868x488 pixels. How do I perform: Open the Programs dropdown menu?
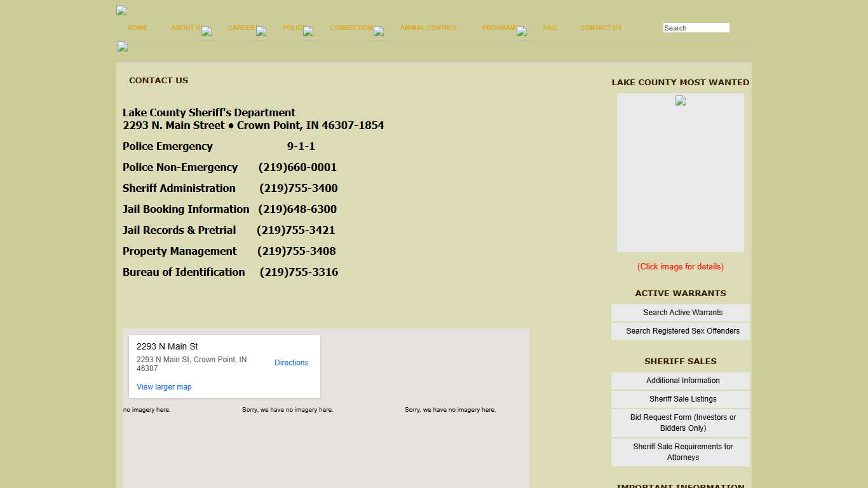point(522,31)
